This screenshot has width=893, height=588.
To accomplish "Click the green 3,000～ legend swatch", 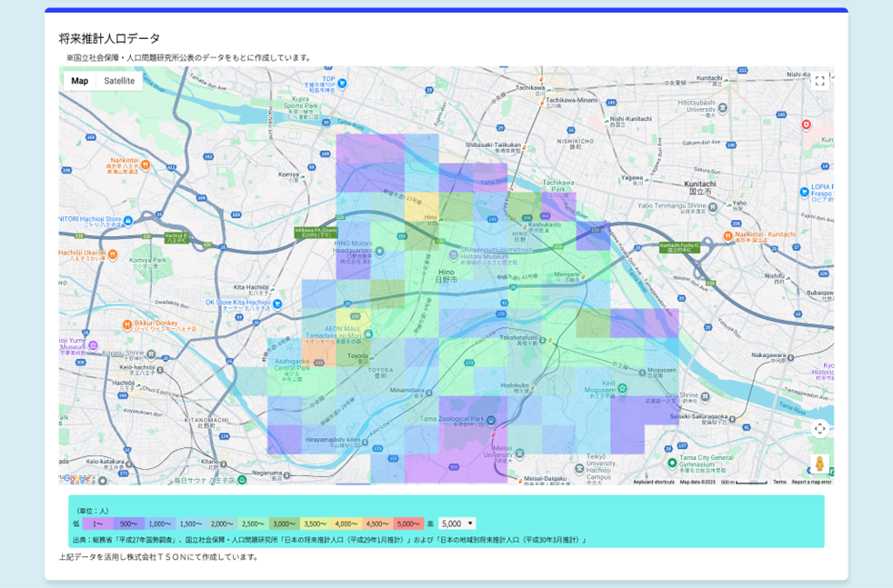I will point(284,523).
